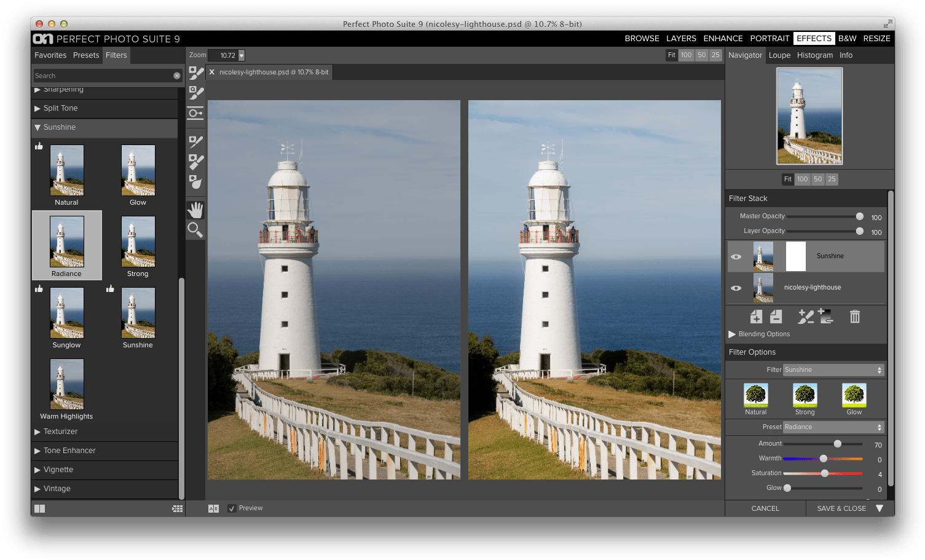Delete the current filter with the trash icon
The width and height of the screenshot is (925, 560).
(854, 317)
